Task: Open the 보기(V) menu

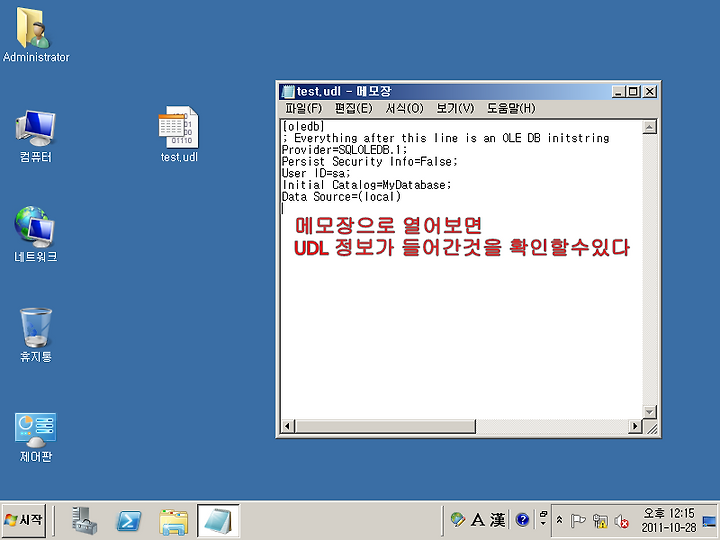Action: pyautogui.click(x=455, y=108)
